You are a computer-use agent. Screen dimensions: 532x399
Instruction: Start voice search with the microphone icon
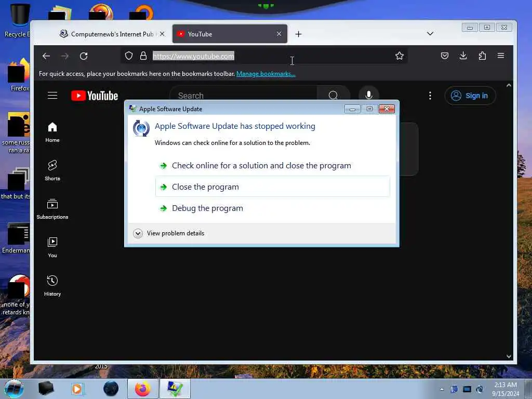point(369,96)
